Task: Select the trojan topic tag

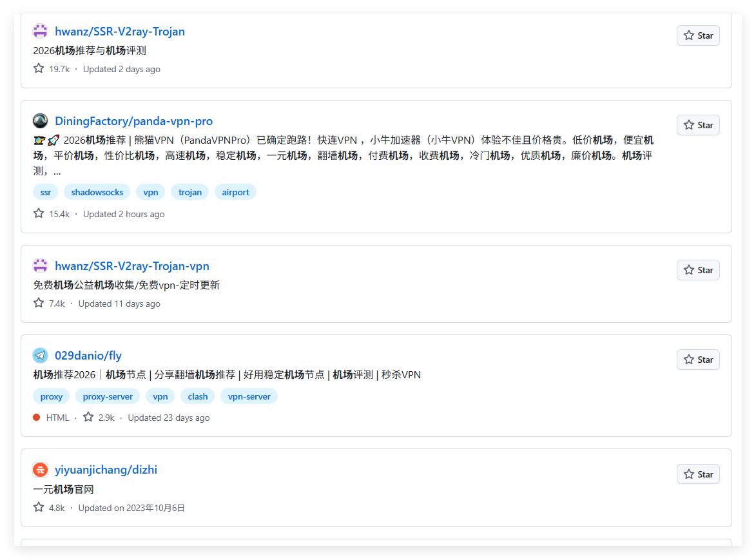Action: (190, 192)
